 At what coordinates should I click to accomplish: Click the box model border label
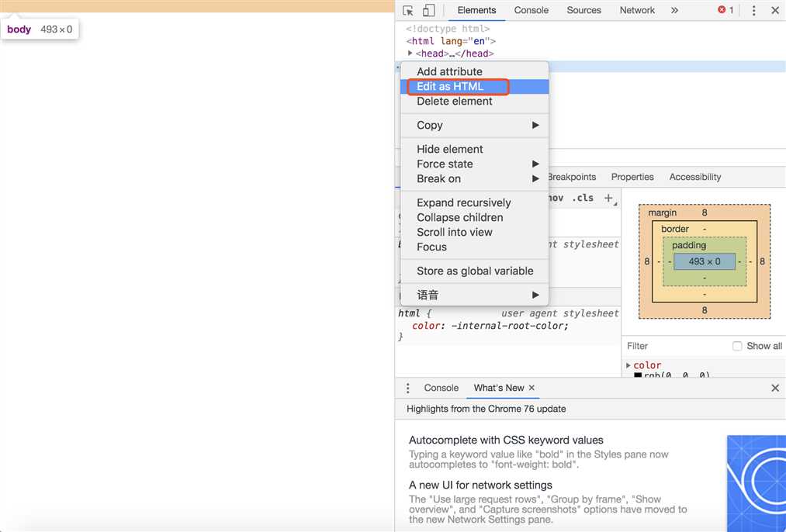[x=675, y=229]
